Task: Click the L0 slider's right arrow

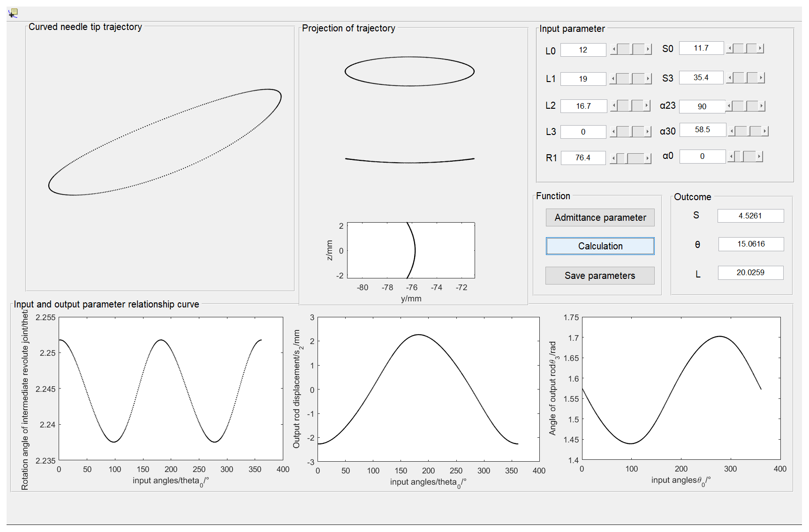Action: pyautogui.click(x=648, y=49)
